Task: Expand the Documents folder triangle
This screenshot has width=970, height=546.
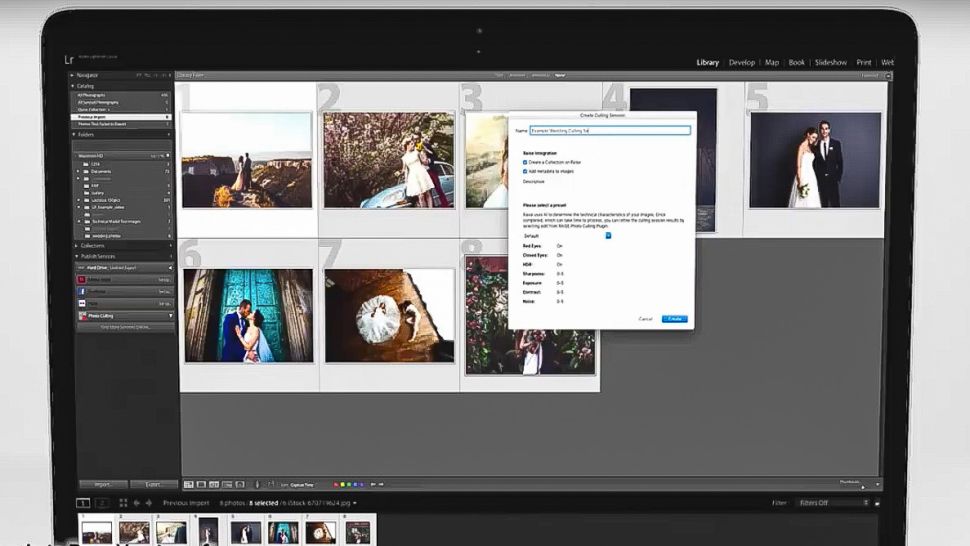Action: [78, 171]
